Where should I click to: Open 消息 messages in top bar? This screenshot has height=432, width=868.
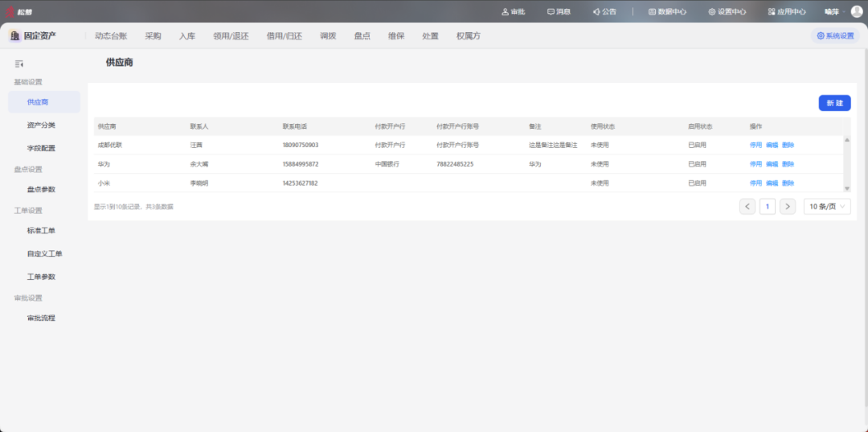click(x=559, y=12)
